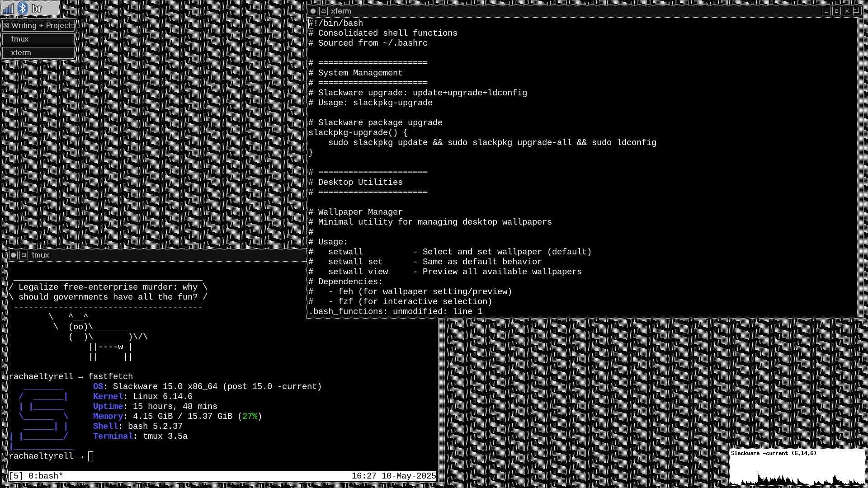Image resolution: width=868 pixels, height=488 pixels.
Task: Click the shade icon on tmux titlebar
Action: pos(24,255)
